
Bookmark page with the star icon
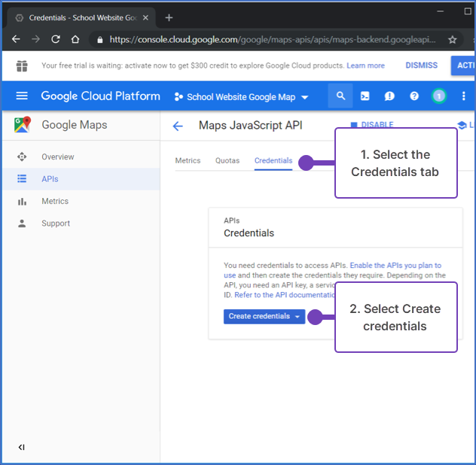452,39
